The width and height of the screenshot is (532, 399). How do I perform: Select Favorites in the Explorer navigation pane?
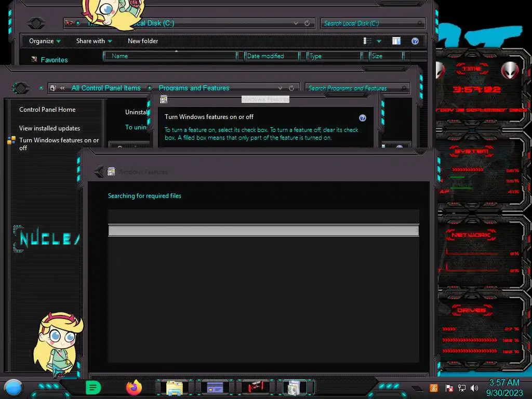(x=54, y=60)
